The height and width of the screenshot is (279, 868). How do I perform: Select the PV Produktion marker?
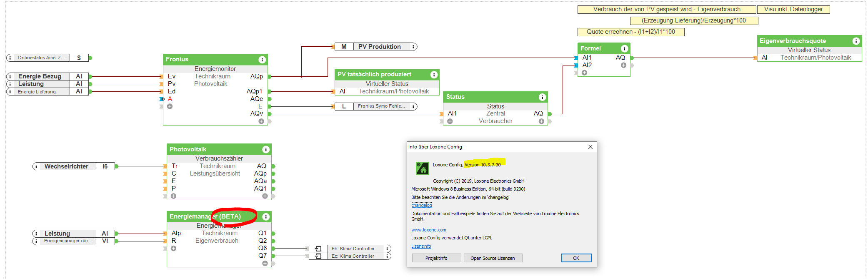375,47
